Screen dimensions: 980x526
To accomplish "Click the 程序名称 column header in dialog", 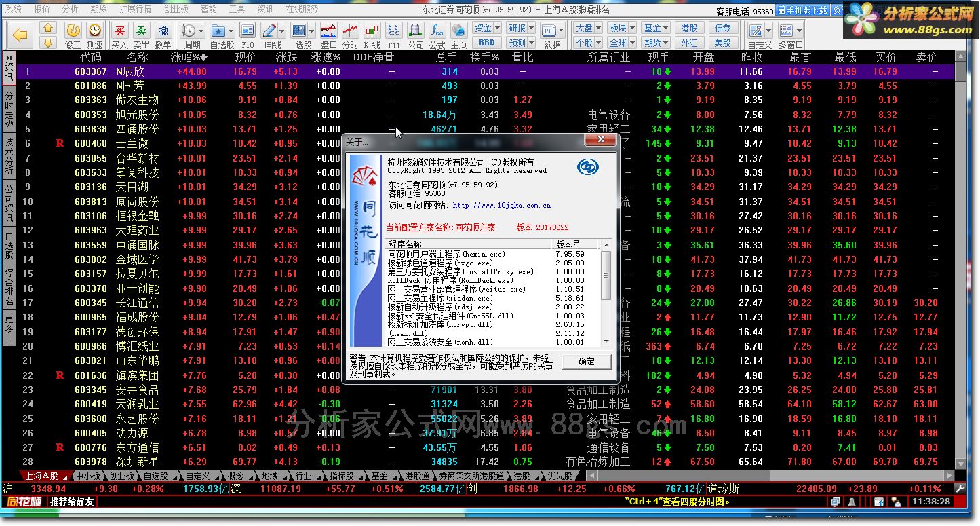I will click(469, 244).
